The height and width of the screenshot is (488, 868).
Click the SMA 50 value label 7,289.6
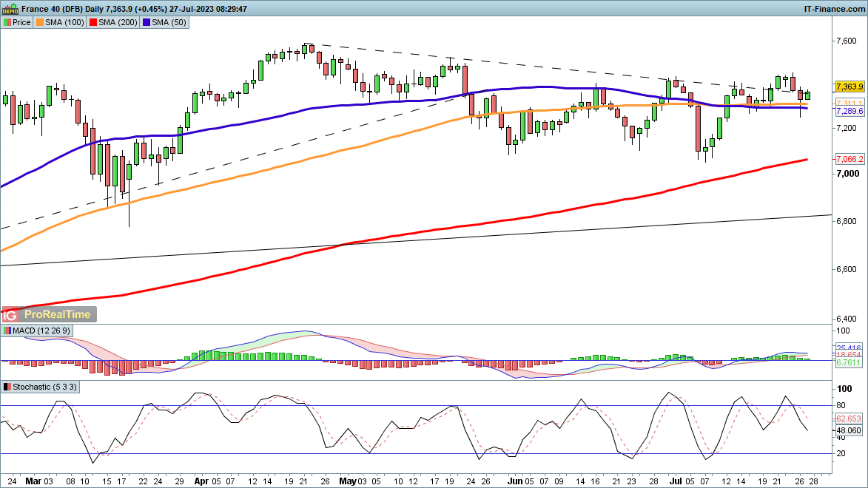[x=850, y=111]
